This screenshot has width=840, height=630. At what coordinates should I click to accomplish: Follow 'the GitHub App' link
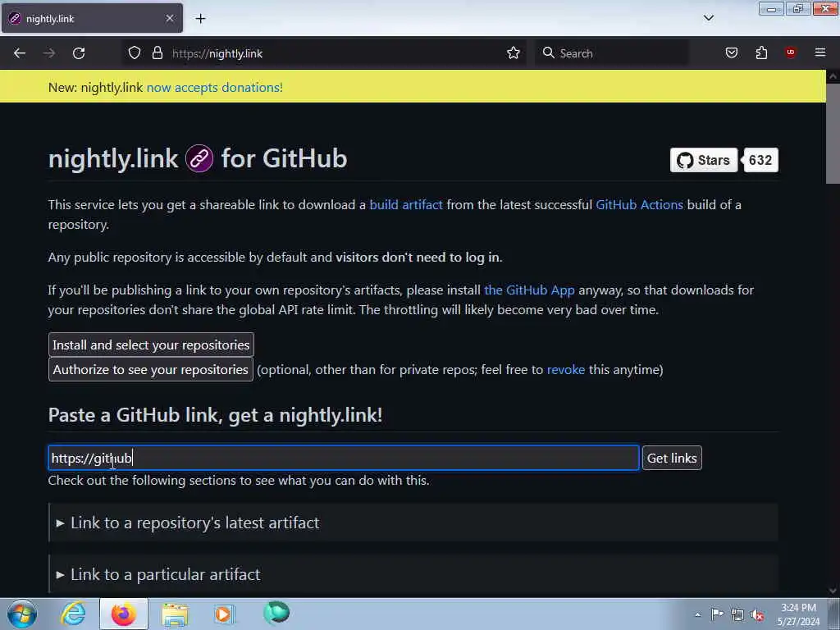coord(529,290)
